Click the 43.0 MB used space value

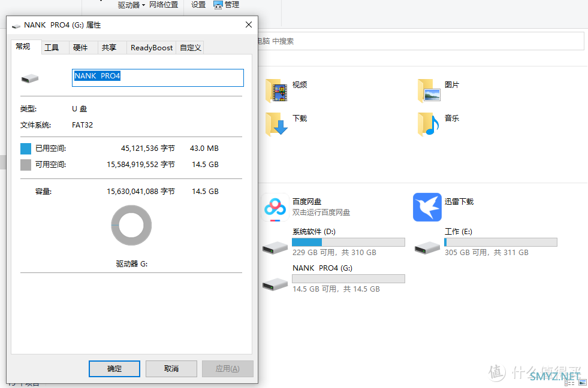[x=204, y=148]
